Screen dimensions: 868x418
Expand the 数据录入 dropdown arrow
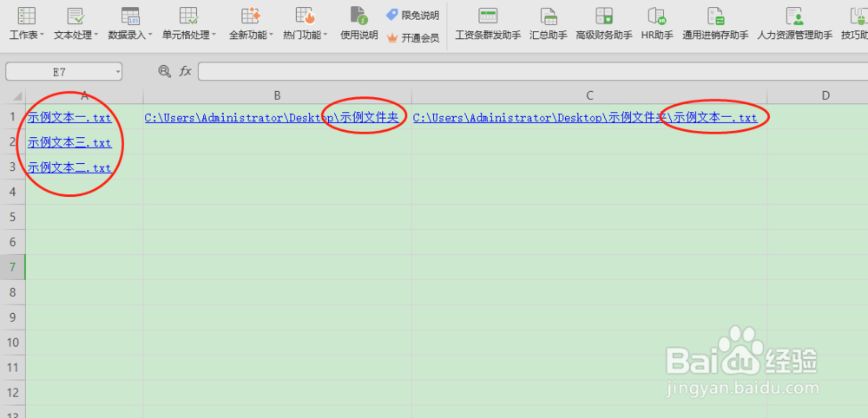tap(150, 35)
